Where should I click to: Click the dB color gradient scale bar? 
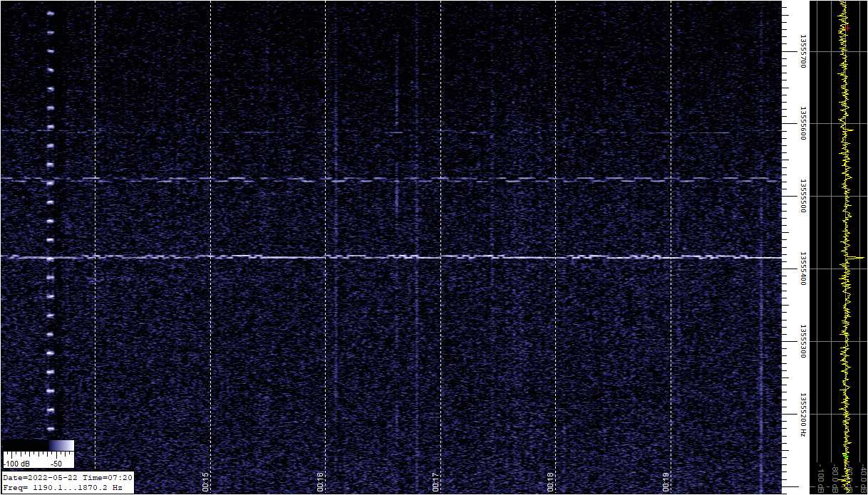[38, 446]
